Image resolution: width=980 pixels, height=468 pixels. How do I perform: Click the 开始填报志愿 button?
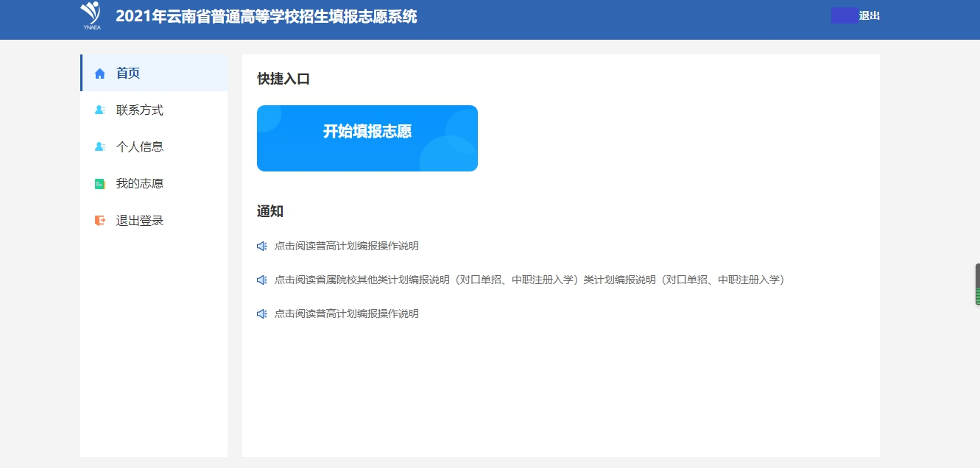pos(367,138)
